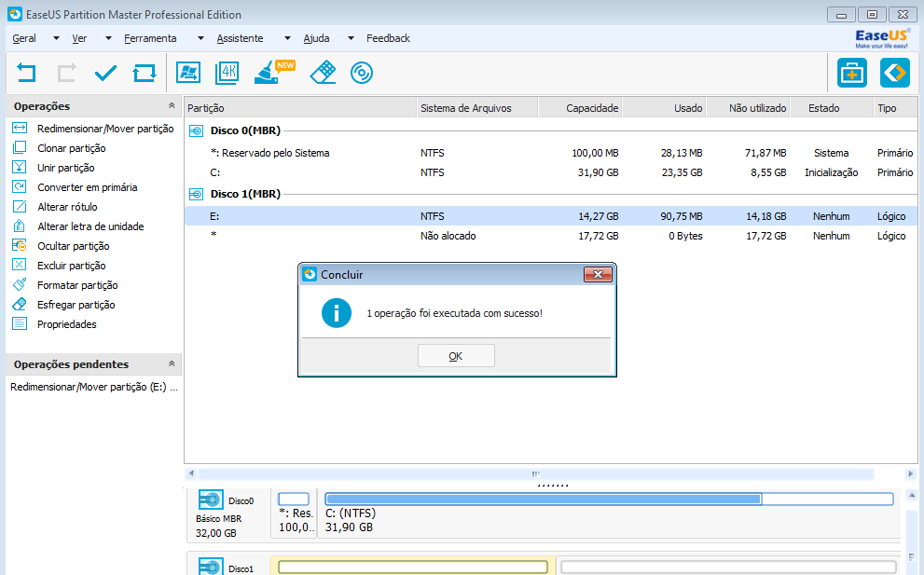Sort by the Não utilizado column header
Screen dimensions: 924x575
tap(749, 108)
